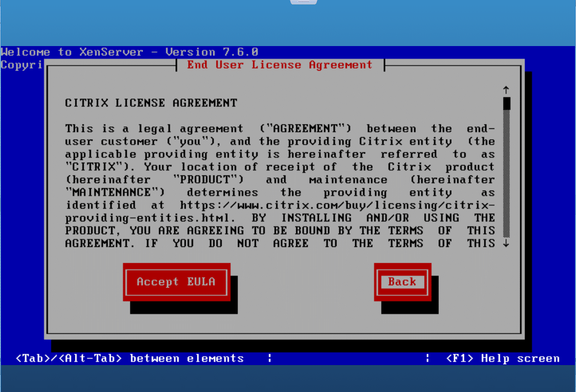
Task: Click the "Welcome to XenServer - Version 7.6.0" text
Action: [130, 52]
